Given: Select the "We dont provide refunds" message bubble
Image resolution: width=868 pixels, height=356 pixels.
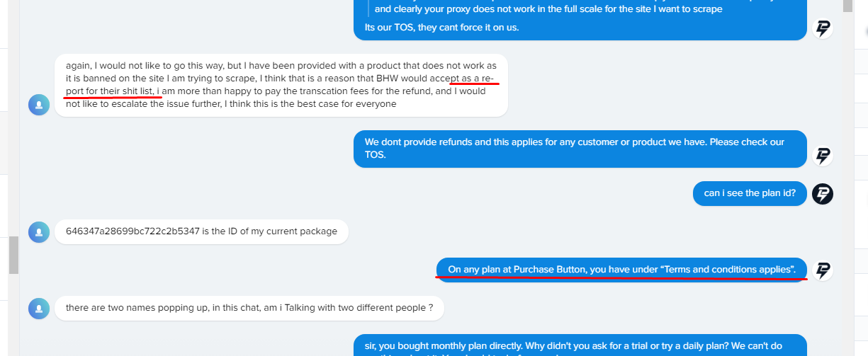Looking at the screenshot, I should click(580, 149).
